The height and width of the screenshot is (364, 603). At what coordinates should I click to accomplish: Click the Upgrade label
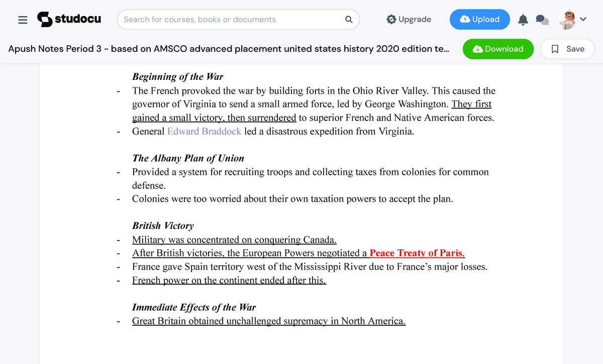coord(415,20)
